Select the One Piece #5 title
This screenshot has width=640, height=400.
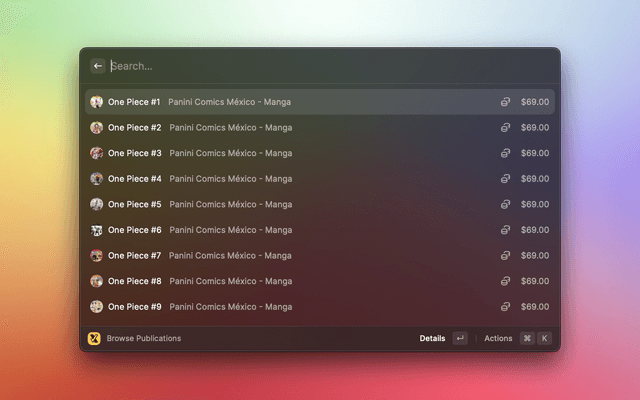tap(134, 204)
